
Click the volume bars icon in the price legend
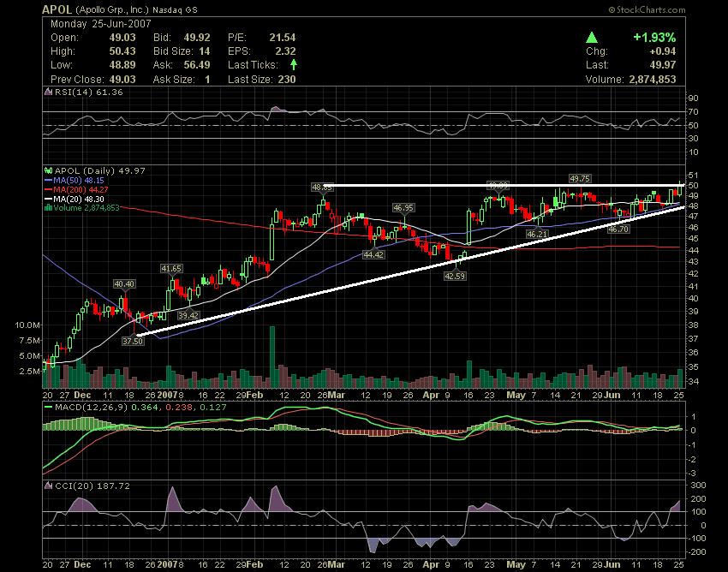48,207
